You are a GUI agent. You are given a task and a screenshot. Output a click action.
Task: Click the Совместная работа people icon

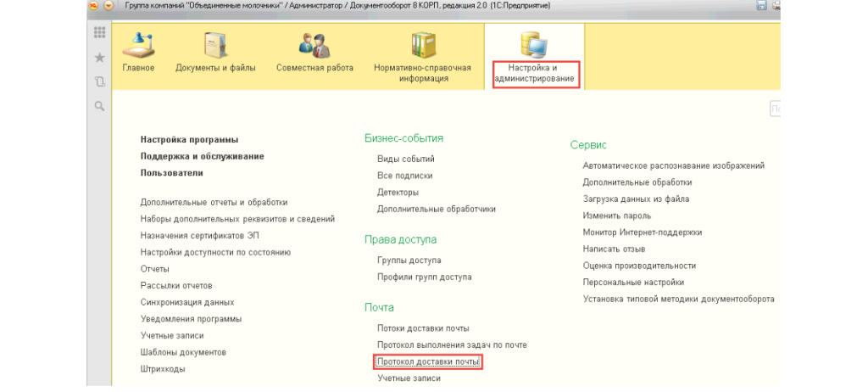314,45
